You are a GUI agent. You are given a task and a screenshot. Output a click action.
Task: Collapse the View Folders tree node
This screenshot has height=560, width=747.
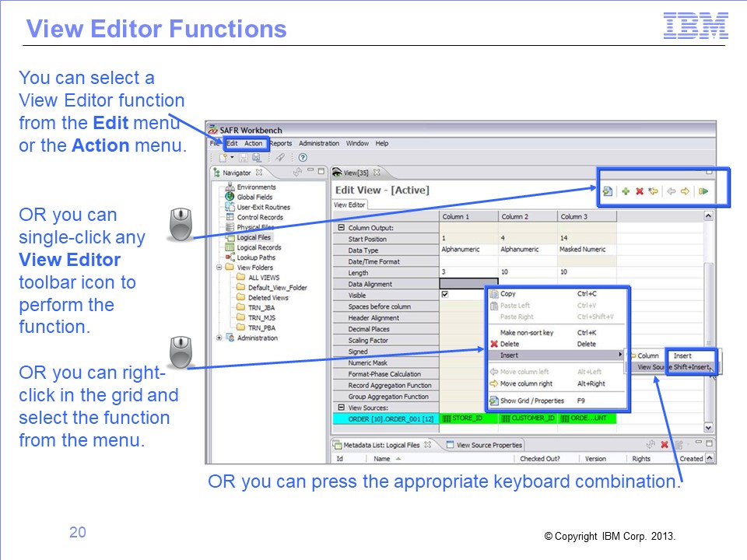219,267
